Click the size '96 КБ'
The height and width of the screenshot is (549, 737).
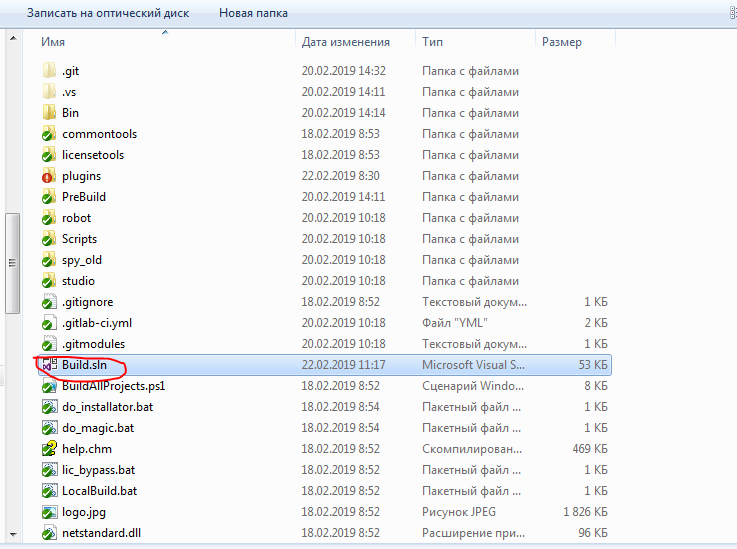(593, 533)
